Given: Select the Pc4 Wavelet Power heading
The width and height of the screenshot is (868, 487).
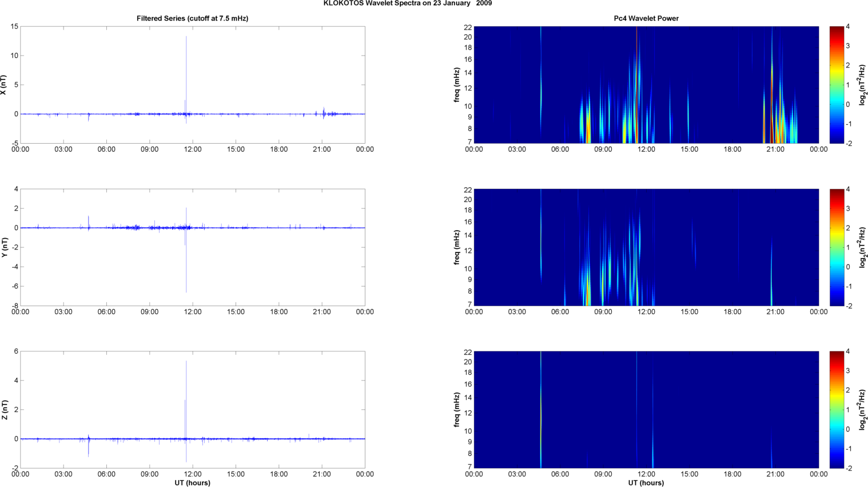Looking at the screenshot, I should tap(646, 18).
